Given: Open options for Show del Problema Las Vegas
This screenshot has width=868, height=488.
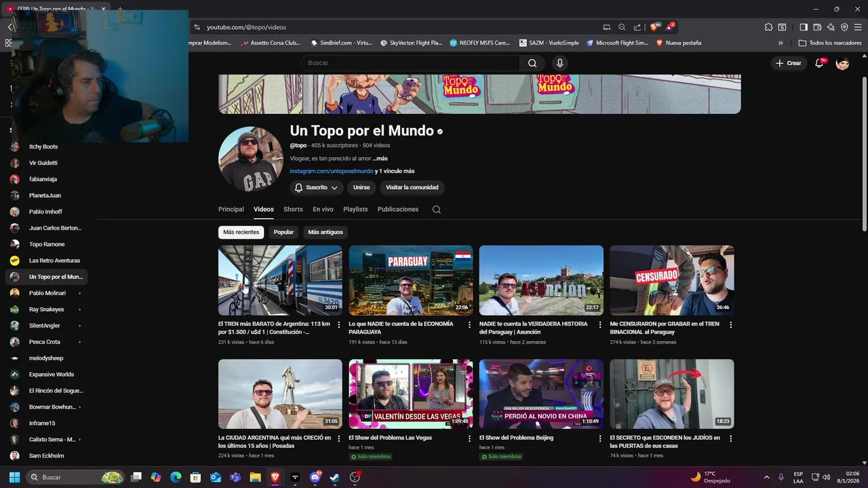Looking at the screenshot, I should point(469,439).
